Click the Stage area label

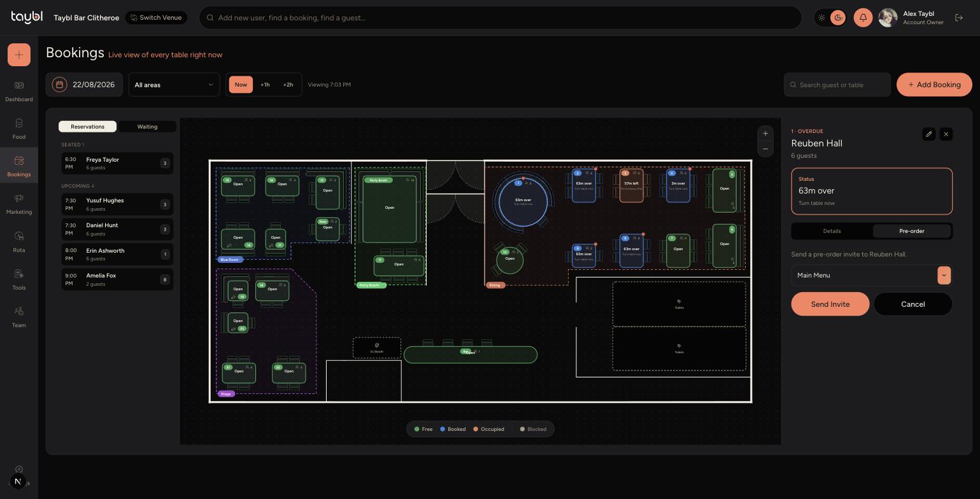pyautogui.click(x=226, y=394)
